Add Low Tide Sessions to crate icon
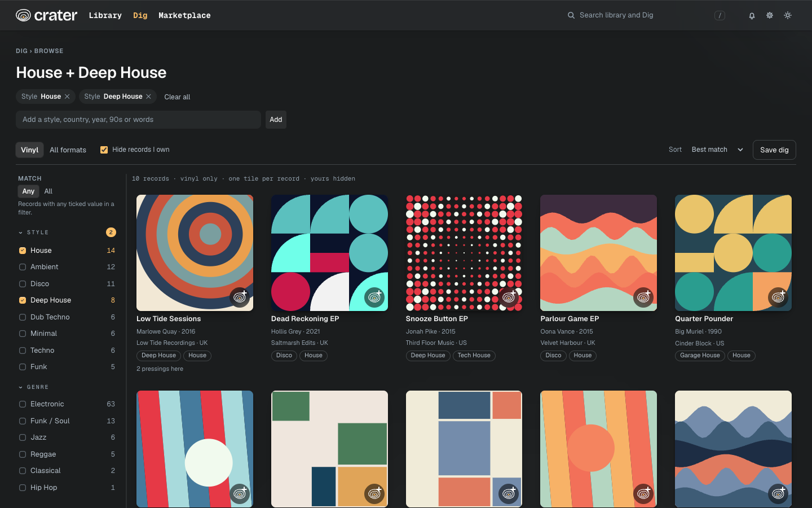Image resolution: width=812 pixels, height=508 pixels. pos(240,297)
